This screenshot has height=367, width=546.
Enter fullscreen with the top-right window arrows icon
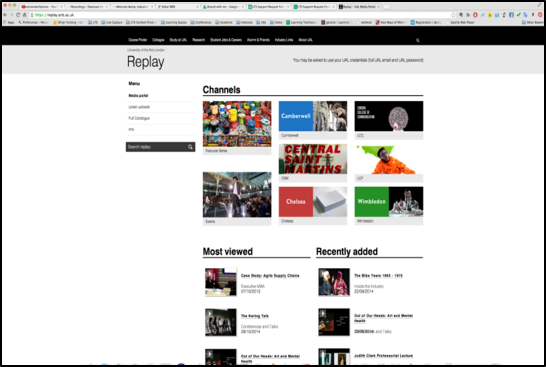[540, 6]
